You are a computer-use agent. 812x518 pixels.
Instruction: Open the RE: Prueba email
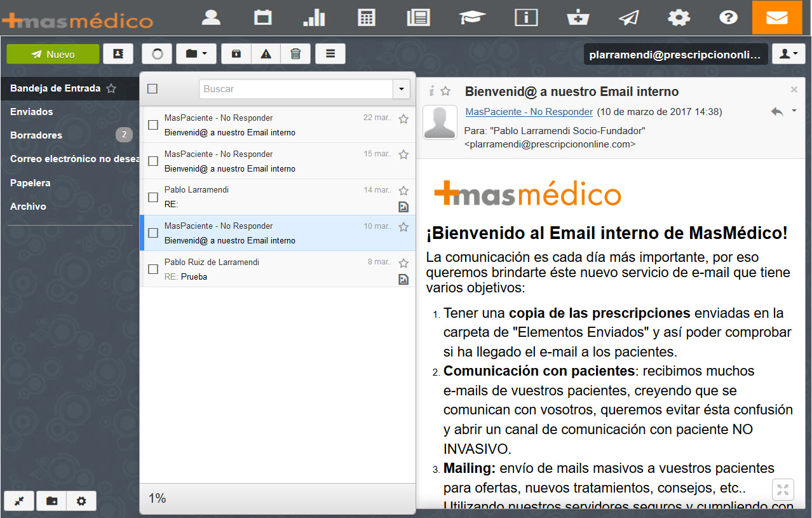pos(277,269)
